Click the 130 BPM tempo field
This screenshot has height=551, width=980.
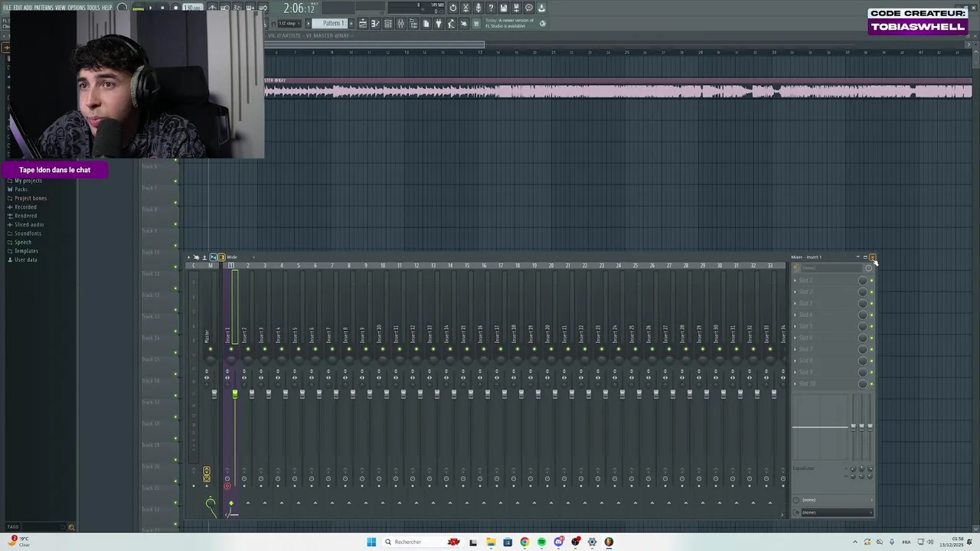(192, 8)
